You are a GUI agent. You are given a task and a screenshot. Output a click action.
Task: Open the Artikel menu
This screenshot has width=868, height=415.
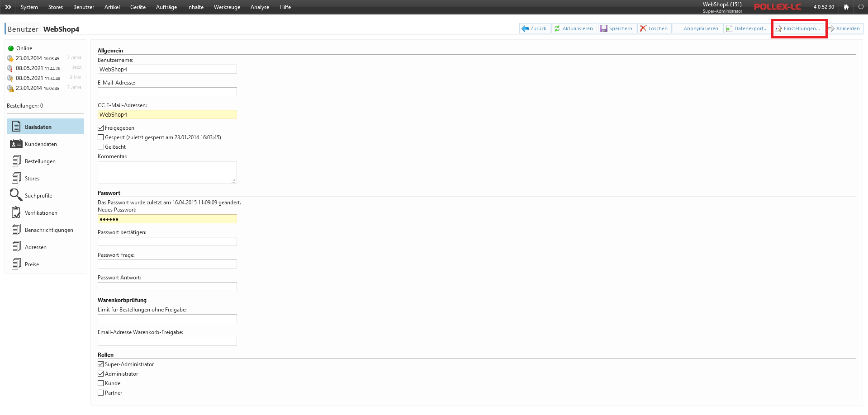112,7
